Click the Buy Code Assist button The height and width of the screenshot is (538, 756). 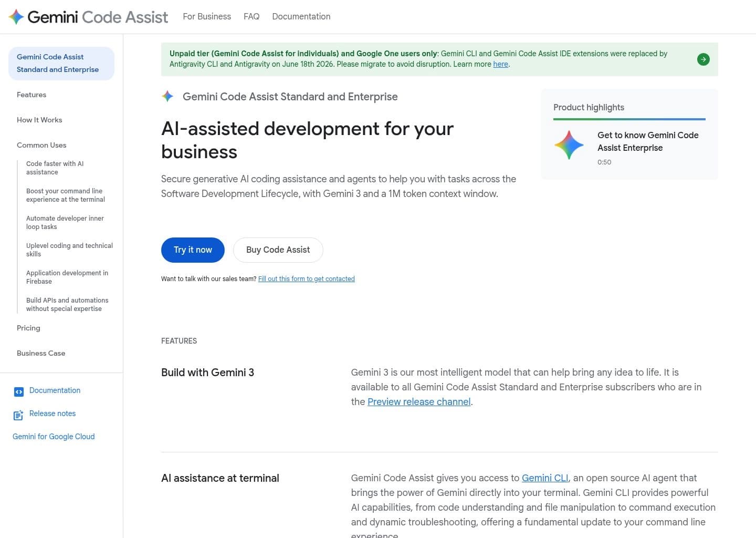pyautogui.click(x=278, y=250)
